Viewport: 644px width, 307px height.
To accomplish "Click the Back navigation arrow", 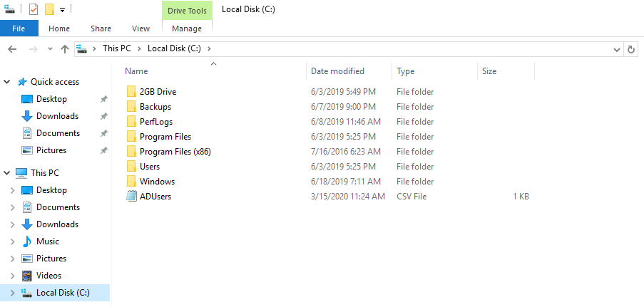I will [x=12, y=49].
